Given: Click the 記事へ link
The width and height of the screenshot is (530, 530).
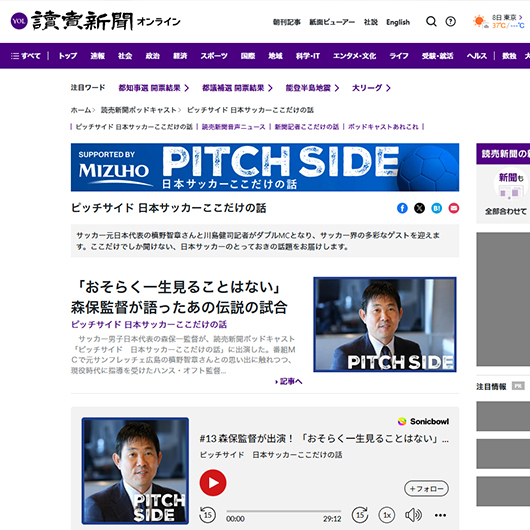Looking at the screenshot, I should 289,382.
